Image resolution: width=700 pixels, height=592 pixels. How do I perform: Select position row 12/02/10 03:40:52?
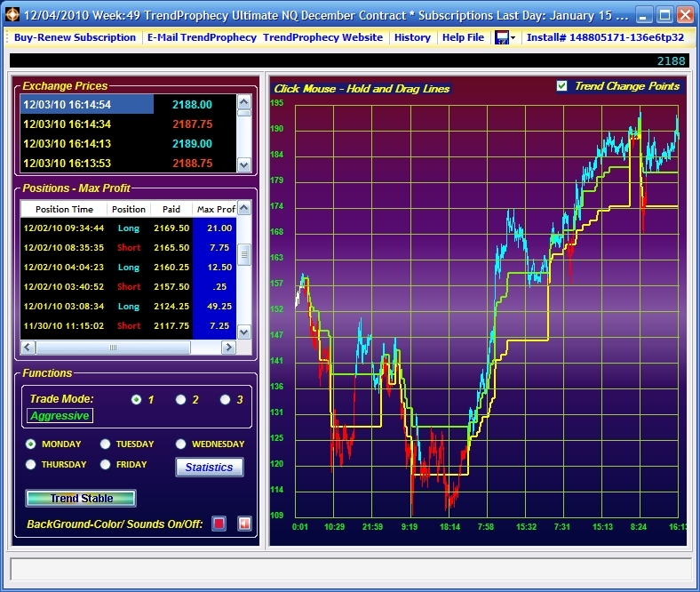tap(129, 287)
